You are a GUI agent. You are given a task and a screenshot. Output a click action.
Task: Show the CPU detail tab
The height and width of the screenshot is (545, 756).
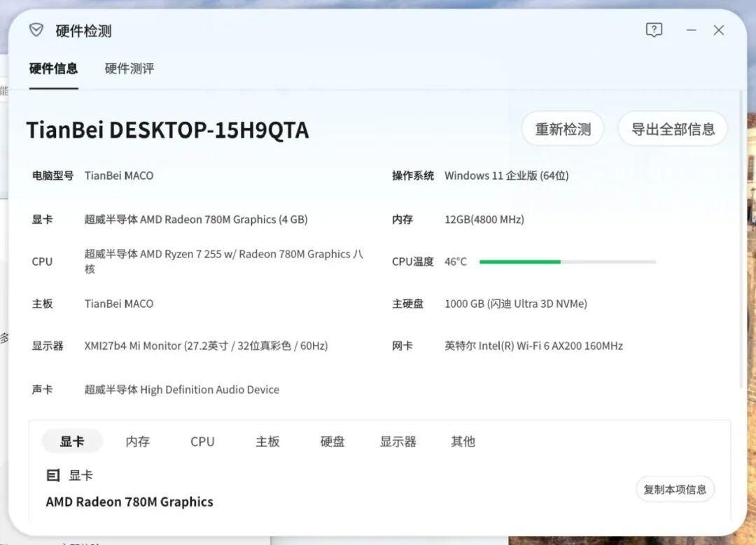[202, 441]
